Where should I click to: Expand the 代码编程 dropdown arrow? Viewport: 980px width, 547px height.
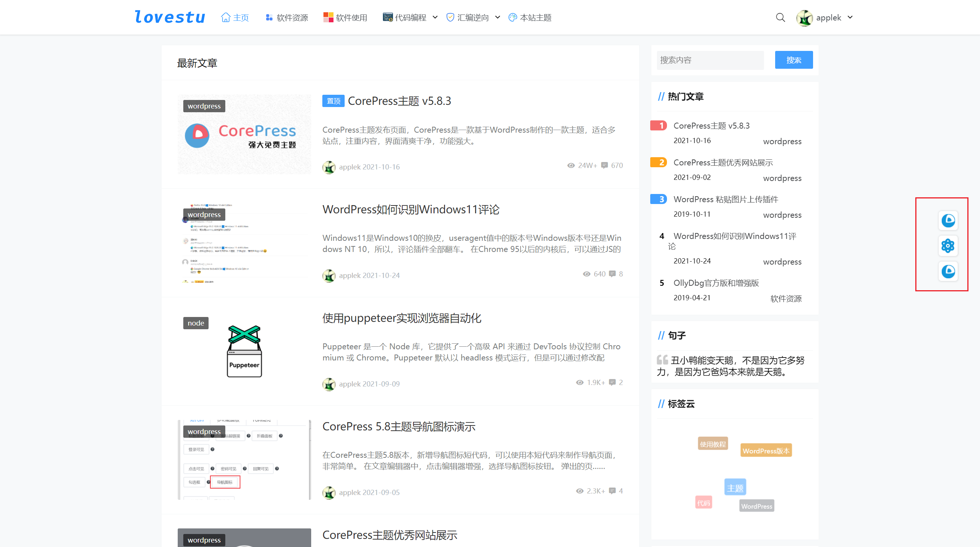(435, 17)
